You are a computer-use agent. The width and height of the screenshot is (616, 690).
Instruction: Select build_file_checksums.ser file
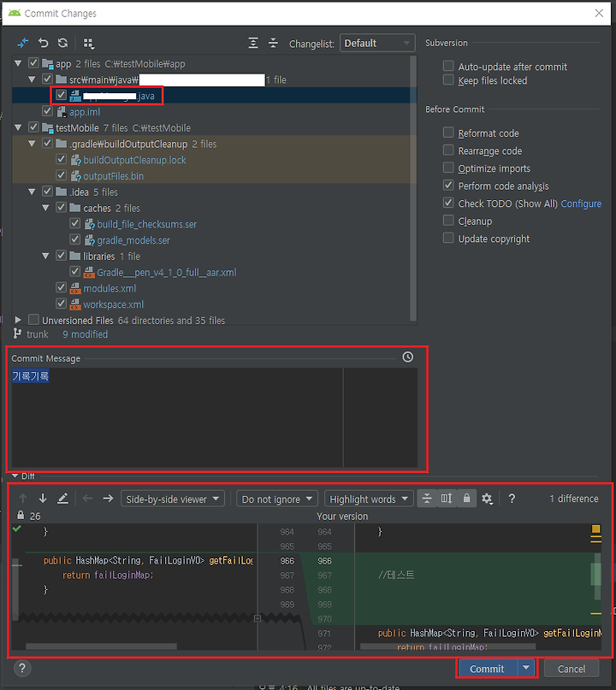(146, 224)
